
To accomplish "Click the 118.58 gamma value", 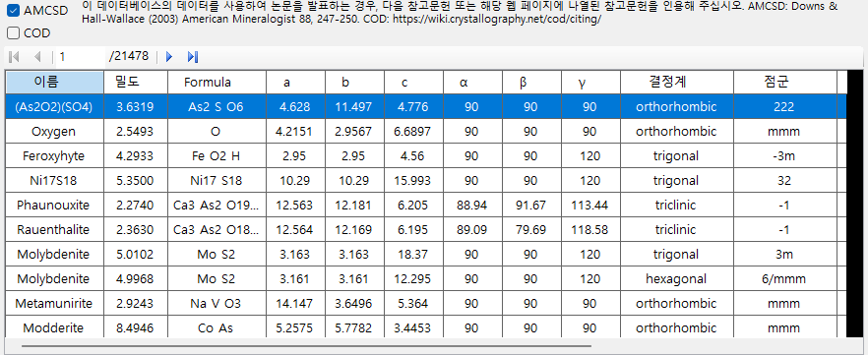I will pyautogui.click(x=591, y=229).
